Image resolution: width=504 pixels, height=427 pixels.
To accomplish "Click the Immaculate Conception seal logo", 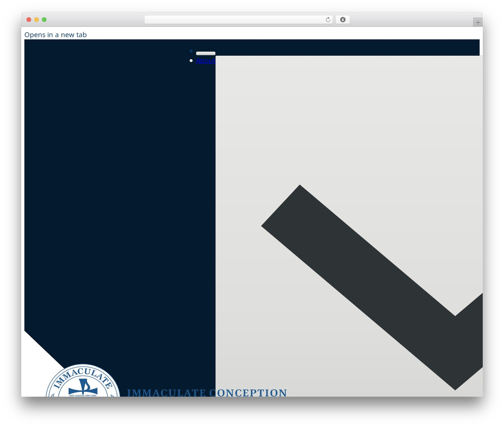I will [83, 381].
